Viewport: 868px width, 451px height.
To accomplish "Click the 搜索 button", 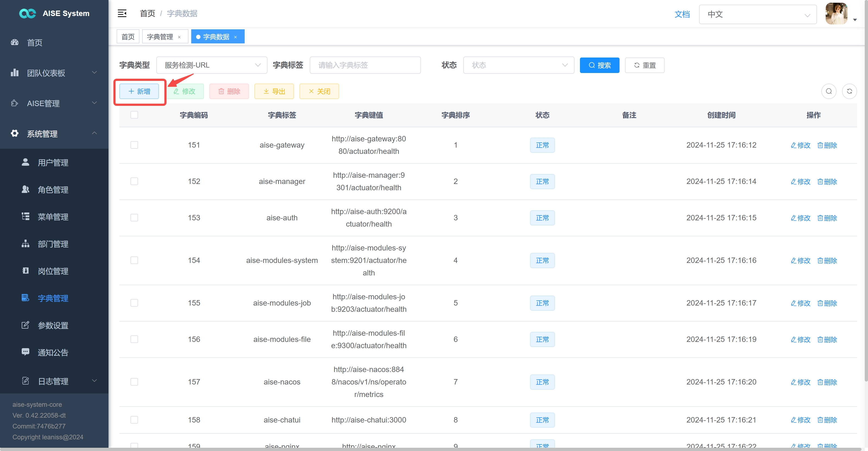I will tap(599, 65).
